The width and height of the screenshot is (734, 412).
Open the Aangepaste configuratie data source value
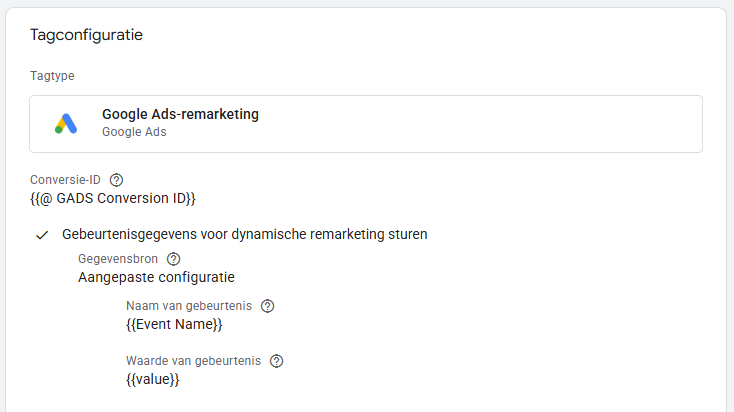pyautogui.click(x=156, y=278)
